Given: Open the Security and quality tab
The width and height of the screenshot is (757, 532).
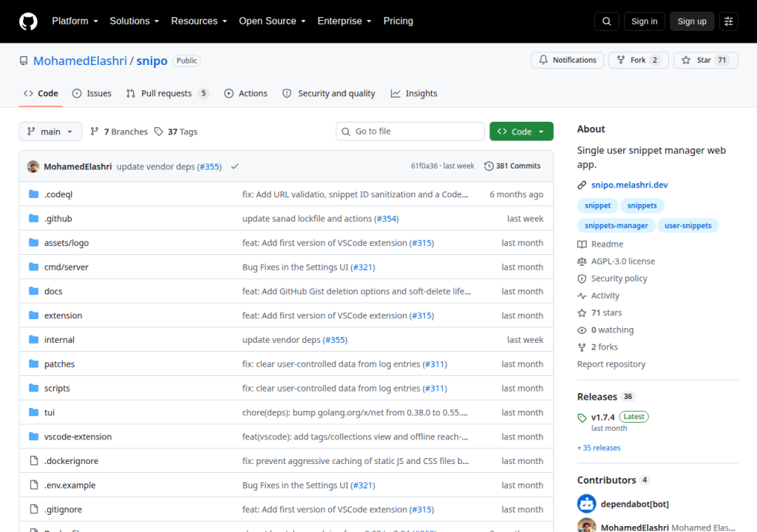Looking at the screenshot, I should (329, 94).
